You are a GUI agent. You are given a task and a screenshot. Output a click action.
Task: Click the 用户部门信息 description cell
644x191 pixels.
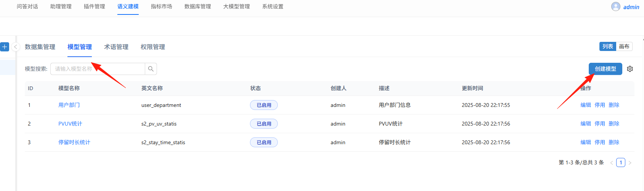[395, 105]
